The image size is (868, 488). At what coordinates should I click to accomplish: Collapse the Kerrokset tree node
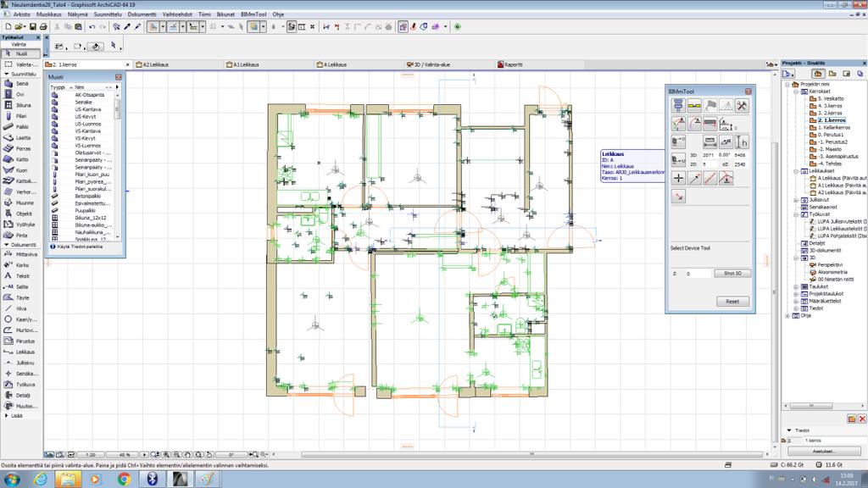pyautogui.click(x=796, y=91)
